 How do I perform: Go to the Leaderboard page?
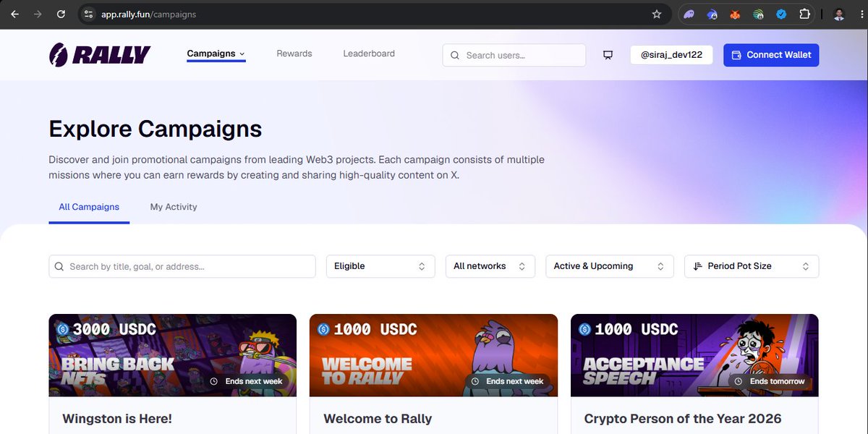tap(369, 54)
